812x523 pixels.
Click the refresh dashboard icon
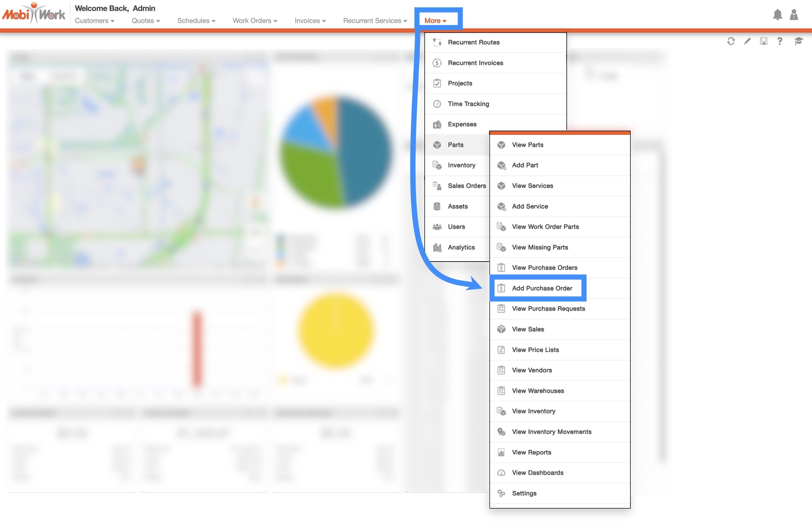tap(731, 41)
